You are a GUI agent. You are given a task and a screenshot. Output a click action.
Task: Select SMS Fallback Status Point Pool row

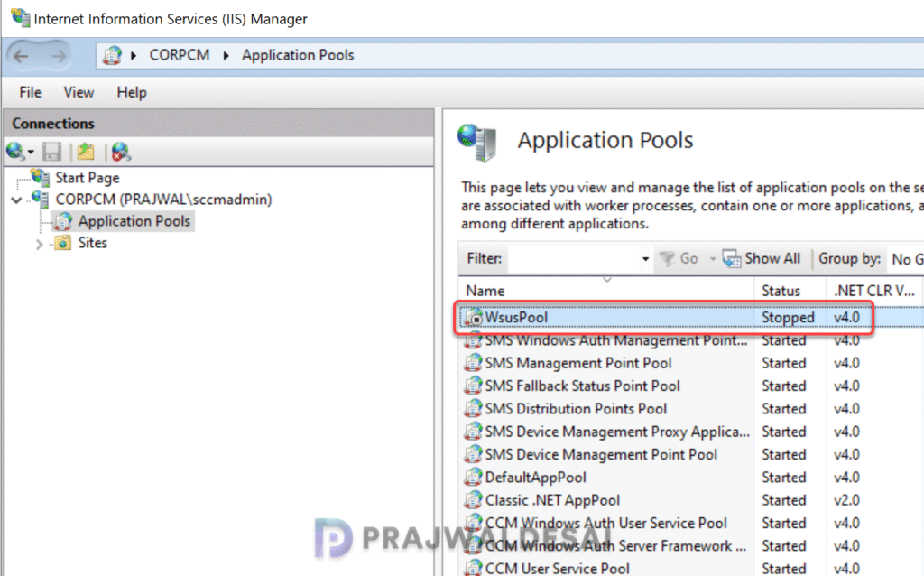point(690,386)
